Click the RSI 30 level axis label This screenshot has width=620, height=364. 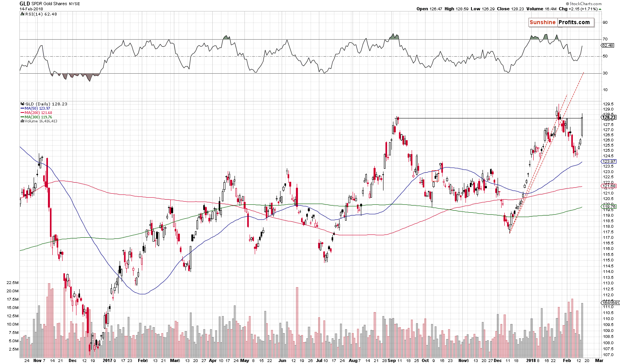coord(605,73)
